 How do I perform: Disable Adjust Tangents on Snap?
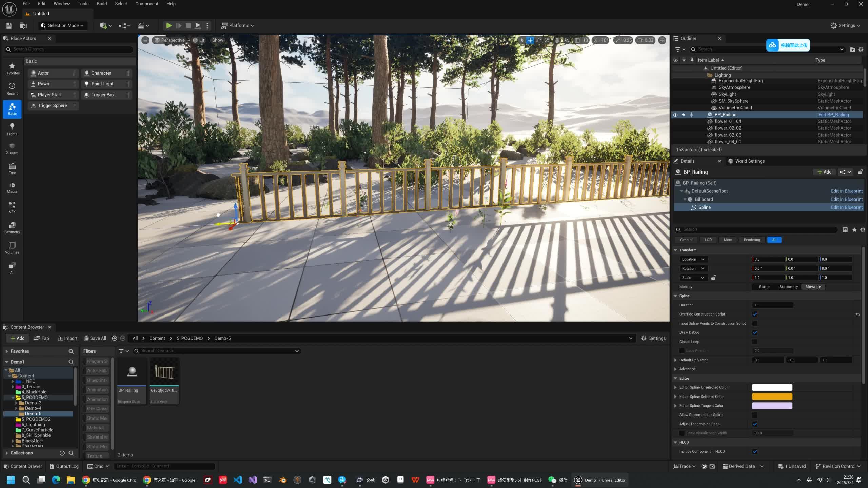755,424
